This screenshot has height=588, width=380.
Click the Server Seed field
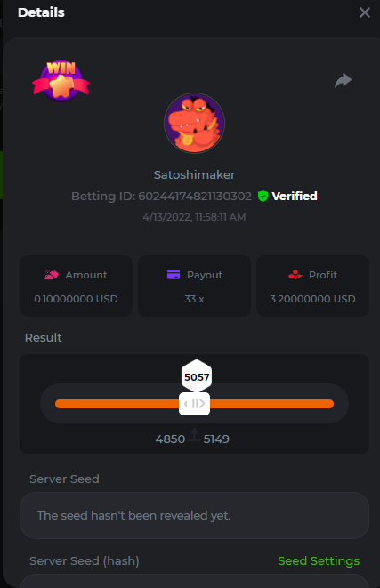click(x=194, y=515)
